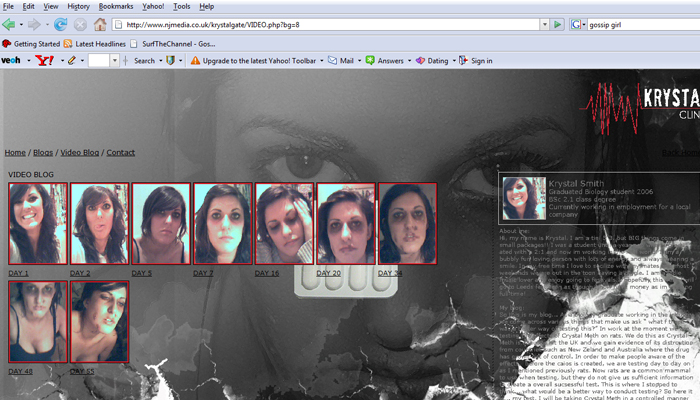The width and height of the screenshot is (700, 400).
Task: Expand the Yahoo Search button dropdown
Action: [160, 60]
